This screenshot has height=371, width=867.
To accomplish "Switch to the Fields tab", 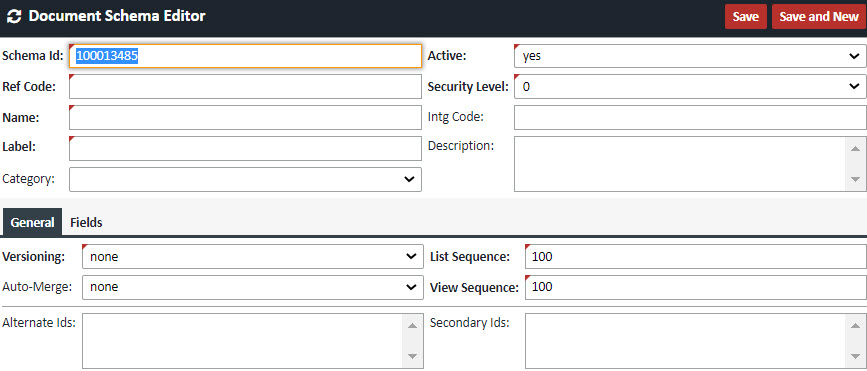I will [86, 222].
